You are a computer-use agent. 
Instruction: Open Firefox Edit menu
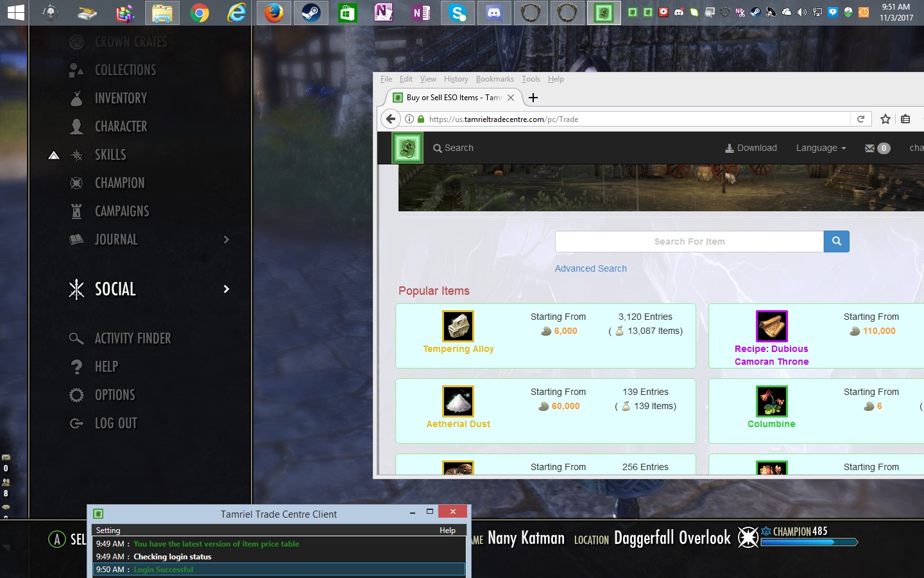pyautogui.click(x=406, y=79)
